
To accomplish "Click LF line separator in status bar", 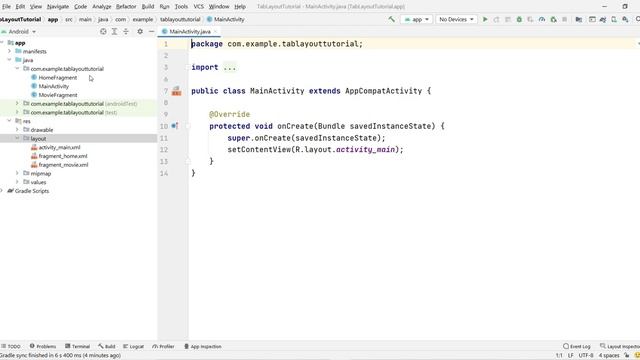I will (571, 356).
